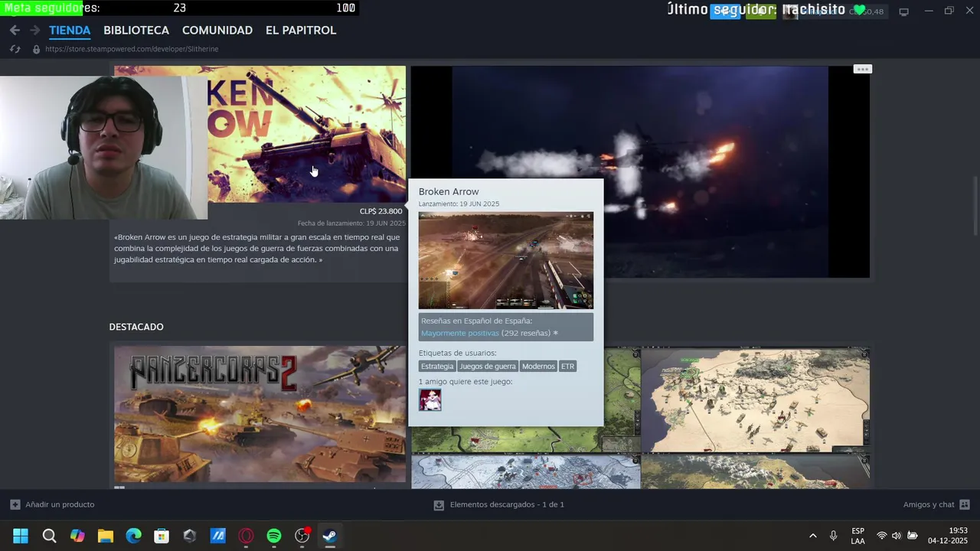
Task: Switch to BIBLIOTECA tab
Action: (x=136, y=31)
